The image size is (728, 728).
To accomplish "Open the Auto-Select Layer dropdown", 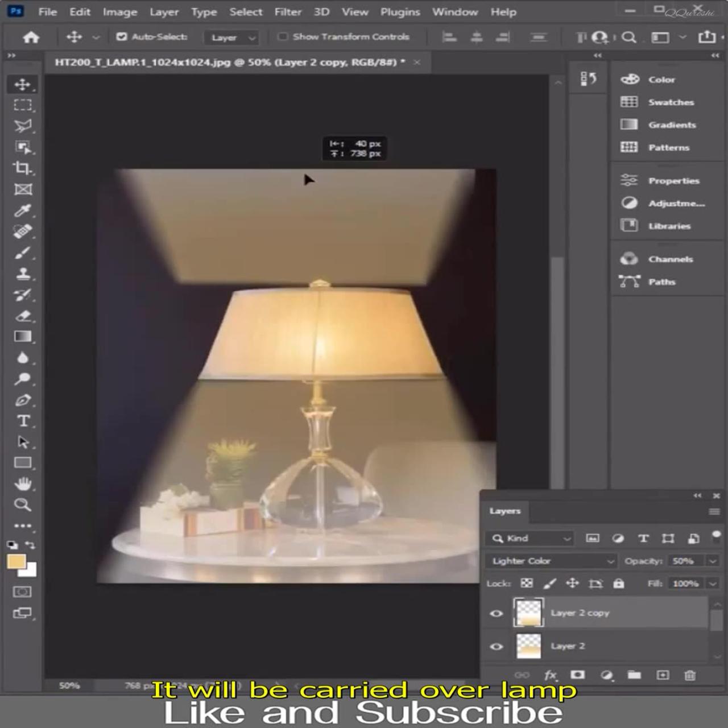I will (232, 38).
